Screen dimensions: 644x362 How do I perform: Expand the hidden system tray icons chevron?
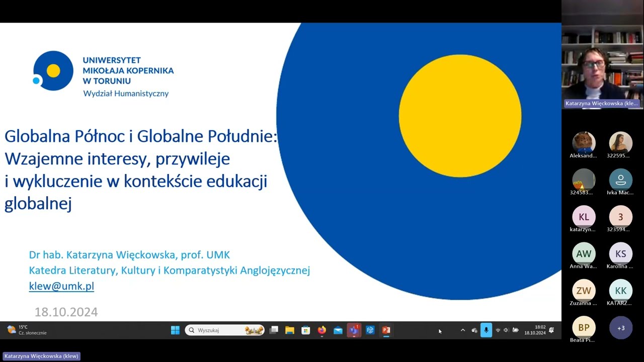tap(463, 330)
